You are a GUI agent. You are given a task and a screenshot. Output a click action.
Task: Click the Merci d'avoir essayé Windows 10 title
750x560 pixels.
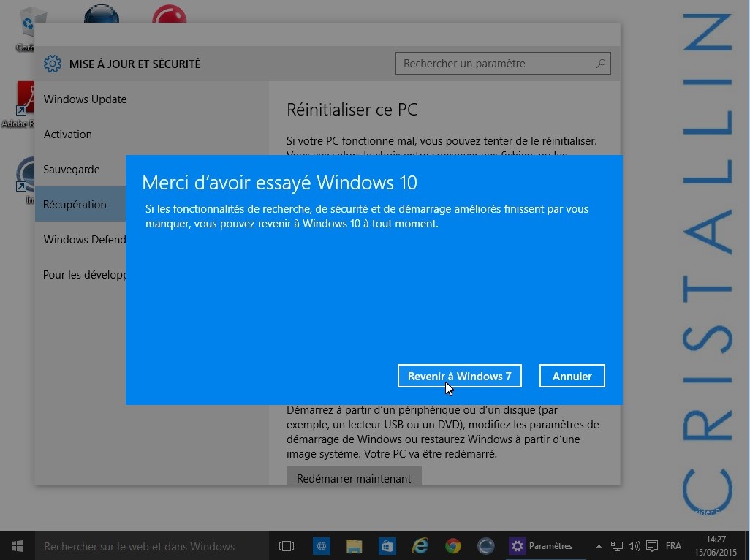pyautogui.click(x=279, y=183)
